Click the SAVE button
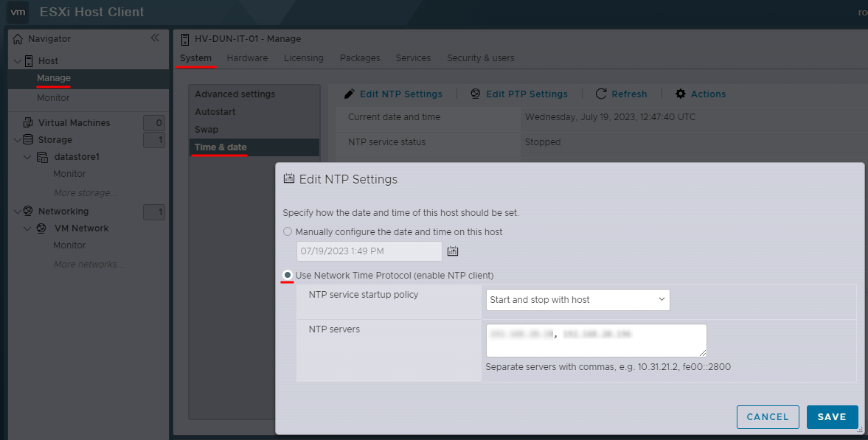The image size is (868, 440). (x=832, y=416)
